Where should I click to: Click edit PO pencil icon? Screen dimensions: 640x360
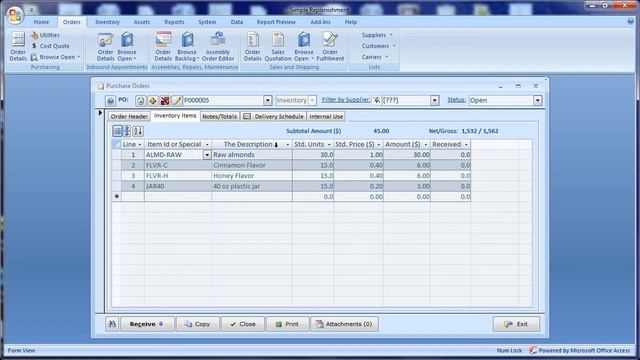pyautogui.click(x=176, y=100)
